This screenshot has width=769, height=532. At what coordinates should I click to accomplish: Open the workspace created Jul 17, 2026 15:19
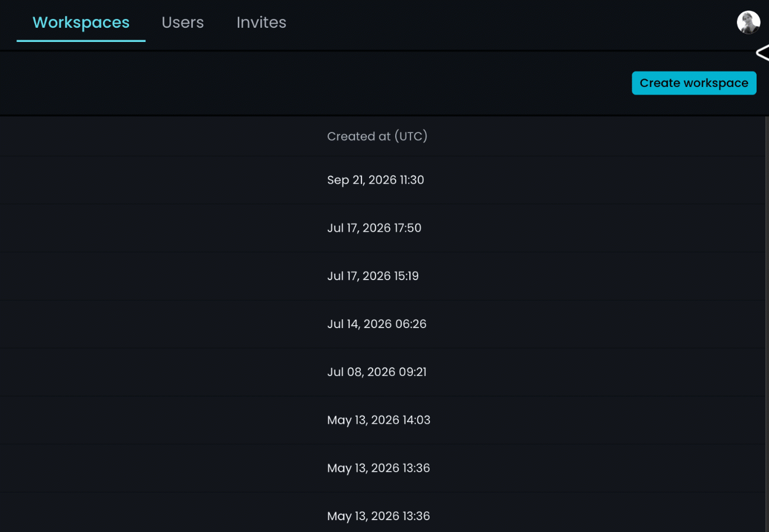[383, 276]
